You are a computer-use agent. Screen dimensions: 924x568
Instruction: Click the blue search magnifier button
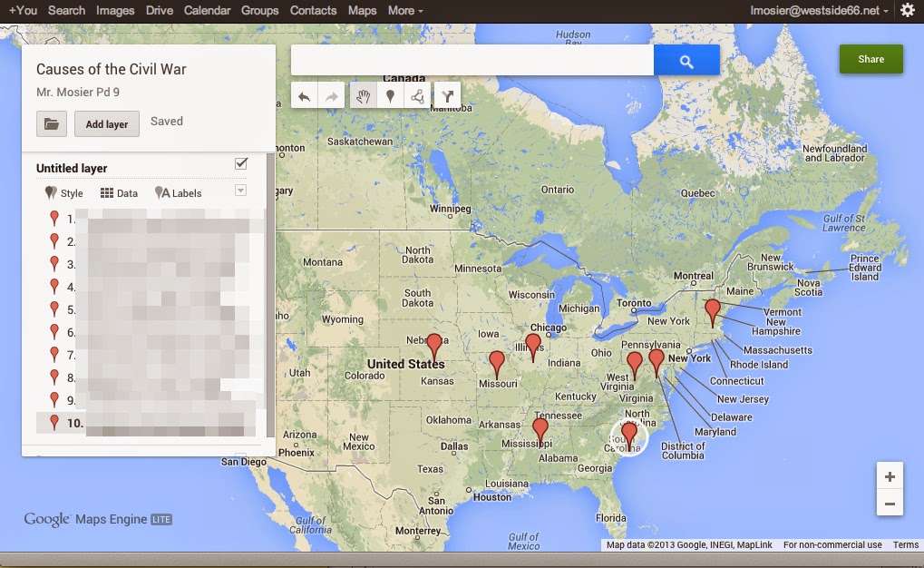coord(686,60)
